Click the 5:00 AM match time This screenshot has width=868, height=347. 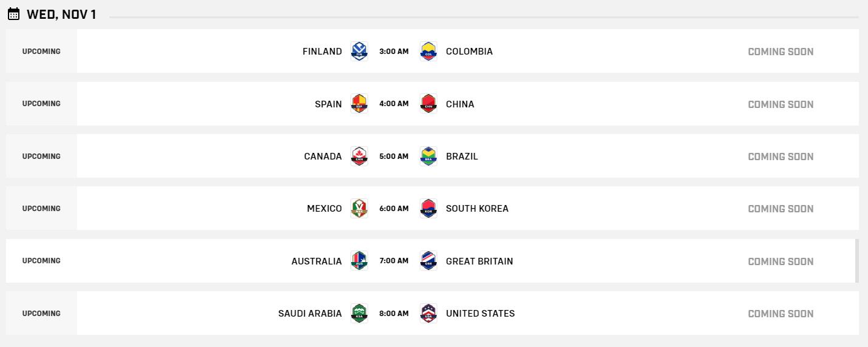point(394,157)
